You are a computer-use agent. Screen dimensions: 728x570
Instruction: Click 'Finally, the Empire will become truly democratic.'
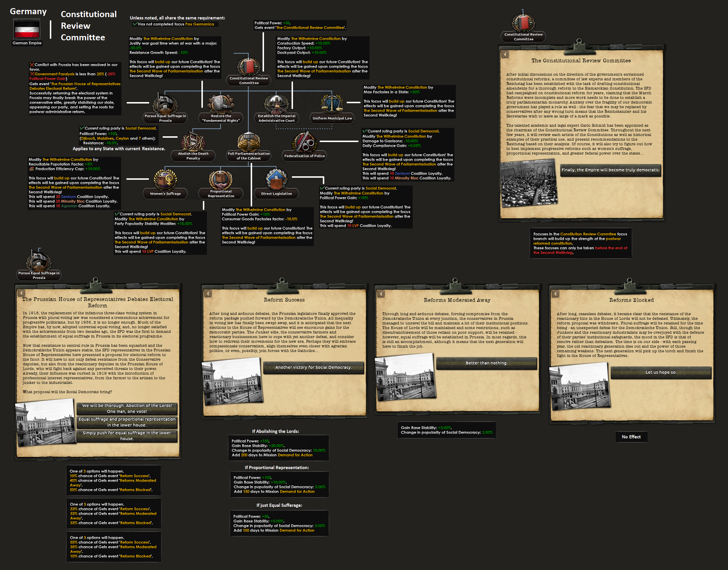610,170
